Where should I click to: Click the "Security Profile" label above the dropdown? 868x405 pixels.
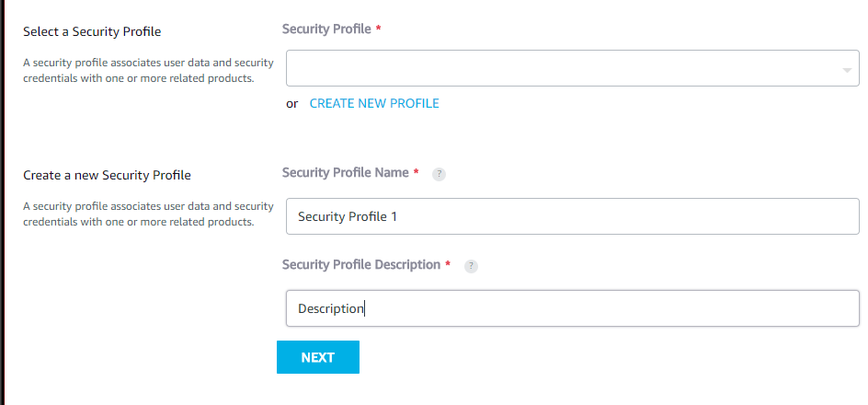[x=326, y=29]
